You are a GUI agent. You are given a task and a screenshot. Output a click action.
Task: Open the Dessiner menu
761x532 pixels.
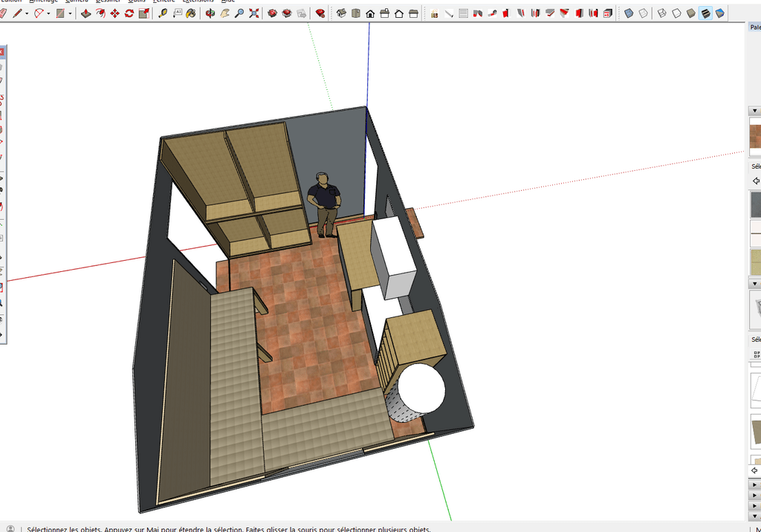coord(108,1)
